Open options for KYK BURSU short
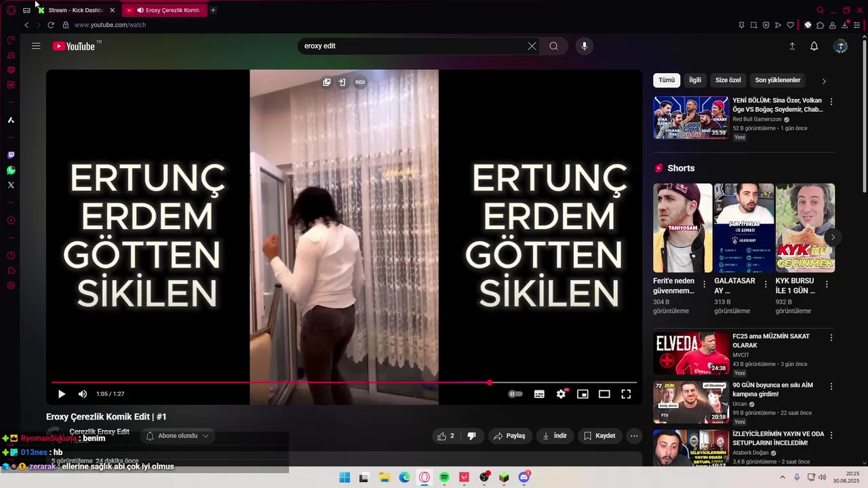 [827, 285]
